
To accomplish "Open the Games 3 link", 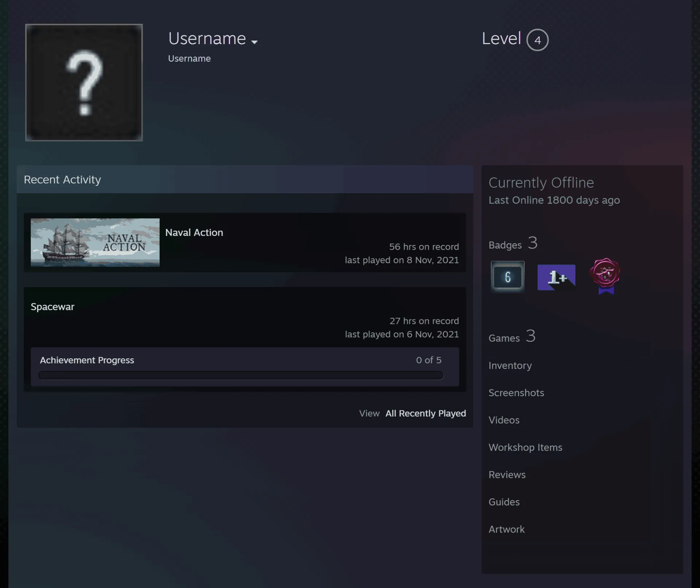I will click(512, 336).
